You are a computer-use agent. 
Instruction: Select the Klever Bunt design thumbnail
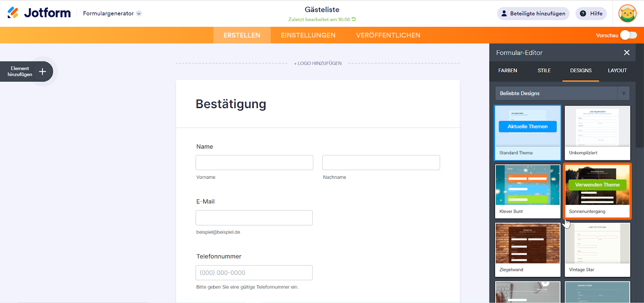pyautogui.click(x=527, y=186)
